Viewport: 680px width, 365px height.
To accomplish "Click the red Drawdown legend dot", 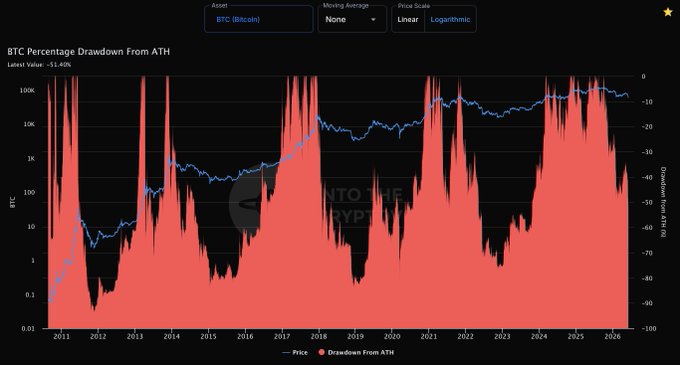I will pyautogui.click(x=321, y=352).
